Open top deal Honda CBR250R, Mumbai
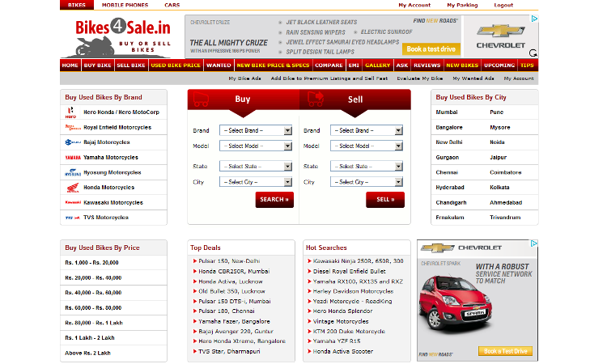Viewport: 607px width, 364px height. click(234, 271)
